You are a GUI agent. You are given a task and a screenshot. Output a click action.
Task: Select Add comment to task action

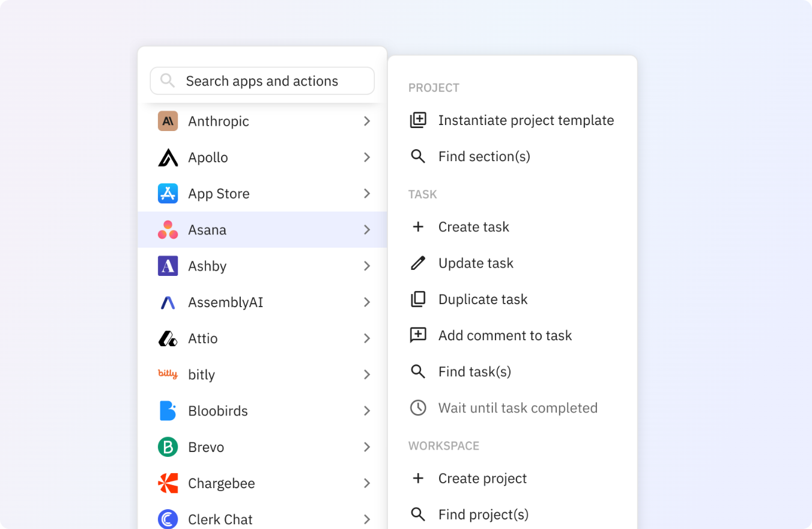point(512,335)
